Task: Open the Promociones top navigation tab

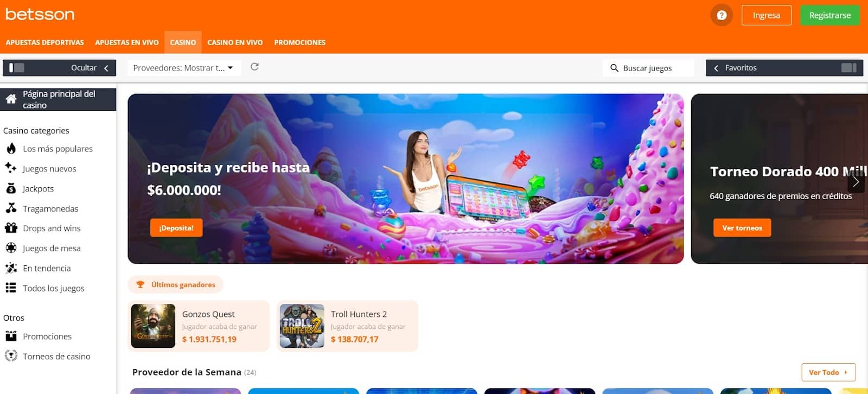Action: (300, 42)
